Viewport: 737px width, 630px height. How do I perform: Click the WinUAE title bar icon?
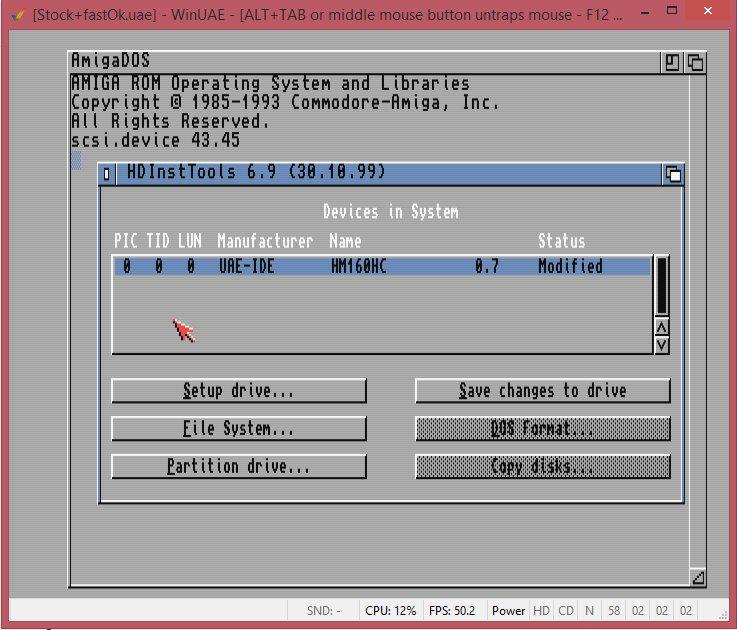click(19, 15)
